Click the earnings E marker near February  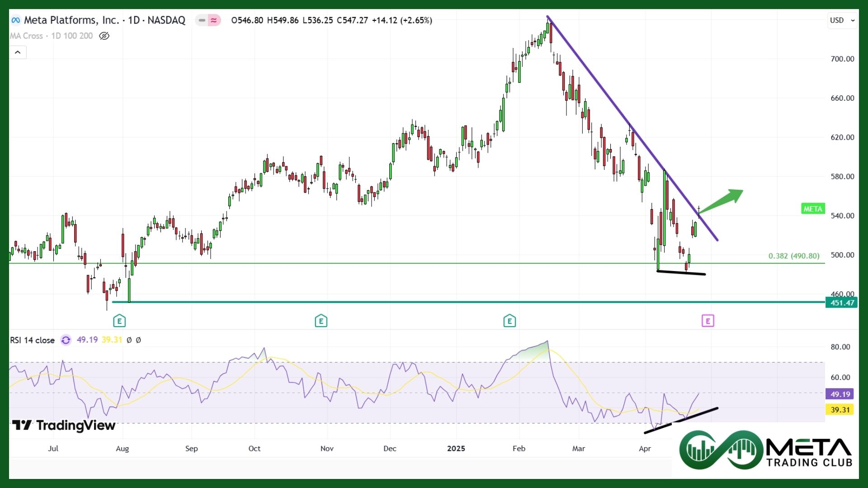click(509, 321)
